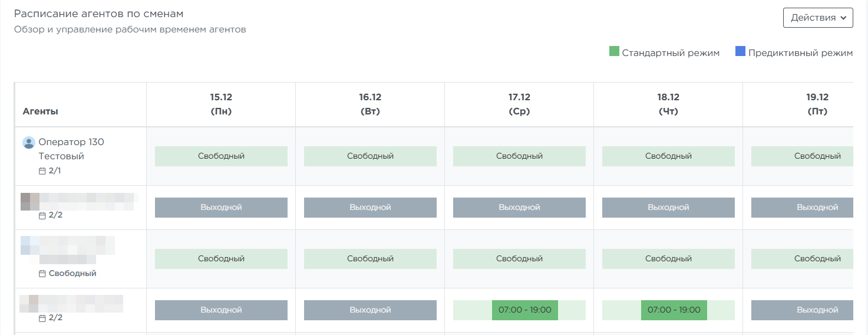
Task: Click Выходной cell on 15.12 in last row
Action: click(221, 310)
